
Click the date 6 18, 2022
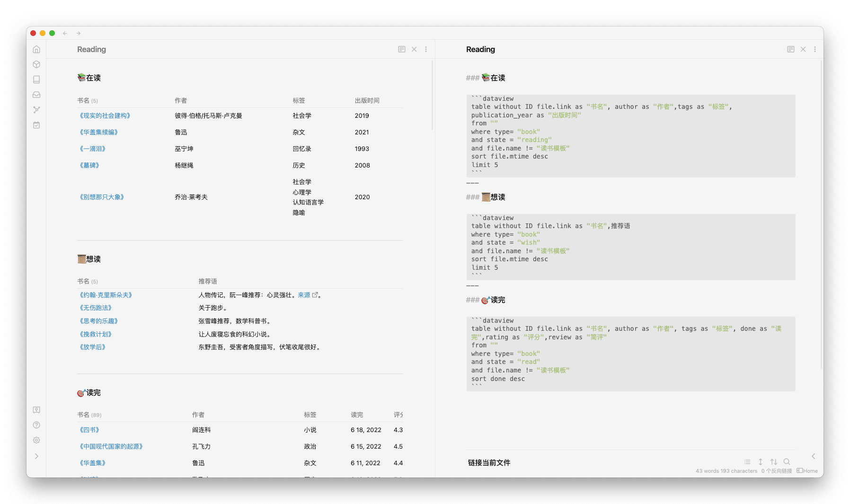click(366, 430)
